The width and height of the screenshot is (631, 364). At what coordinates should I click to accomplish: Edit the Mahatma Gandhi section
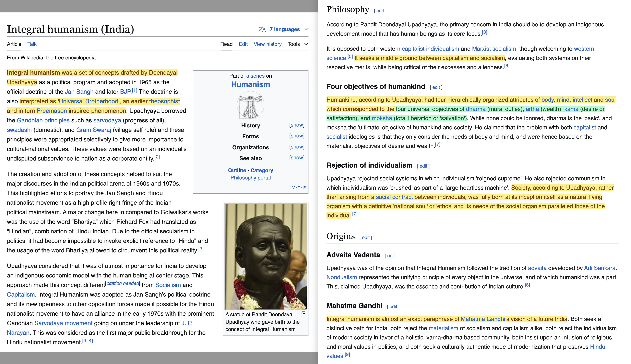point(393,307)
